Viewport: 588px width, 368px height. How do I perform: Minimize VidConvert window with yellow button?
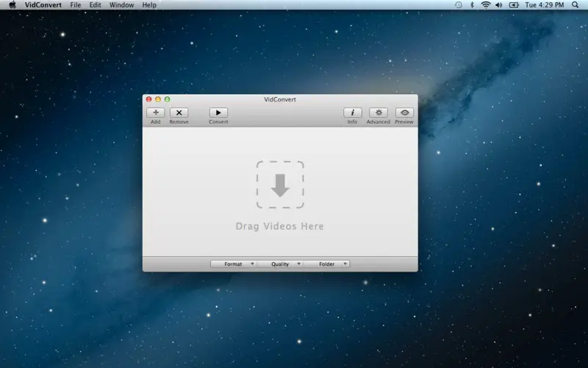tap(158, 99)
